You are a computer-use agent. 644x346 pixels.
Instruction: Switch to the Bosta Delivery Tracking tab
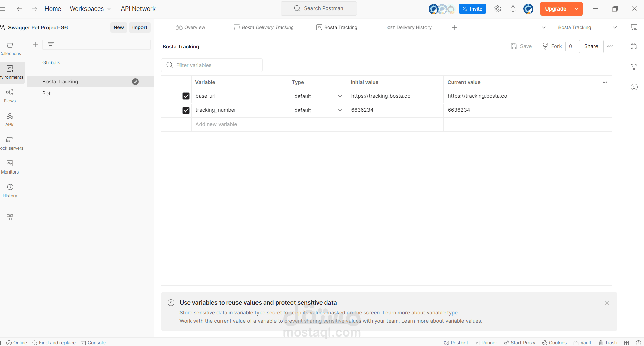(x=264, y=27)
